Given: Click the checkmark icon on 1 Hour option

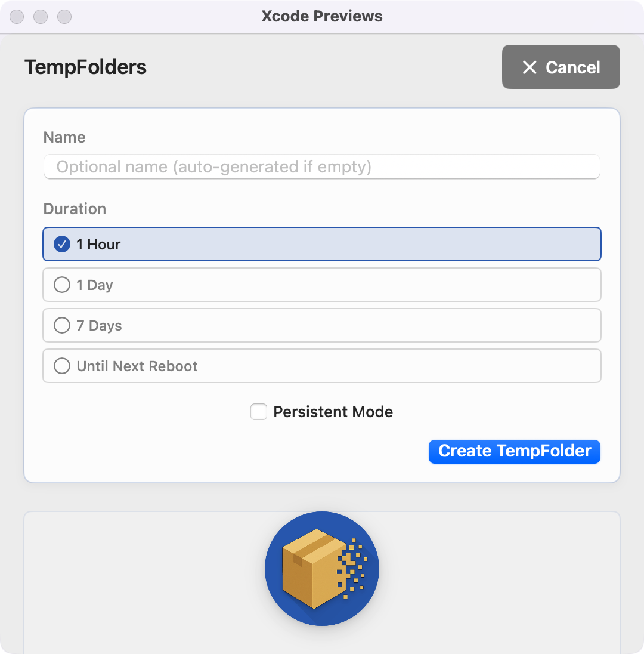Looking at the screenshot, I should 61,244.
